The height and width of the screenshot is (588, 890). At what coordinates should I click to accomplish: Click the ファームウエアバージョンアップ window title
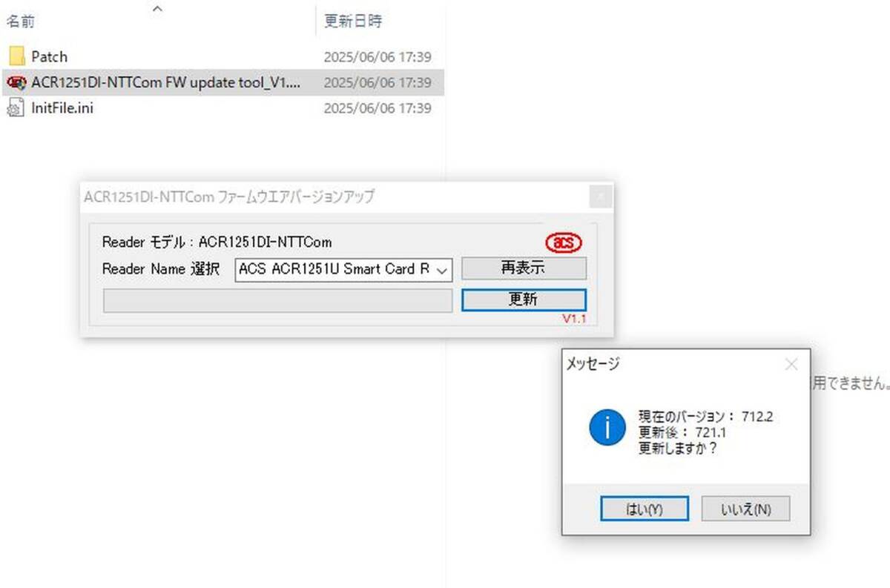pos(229,196)
